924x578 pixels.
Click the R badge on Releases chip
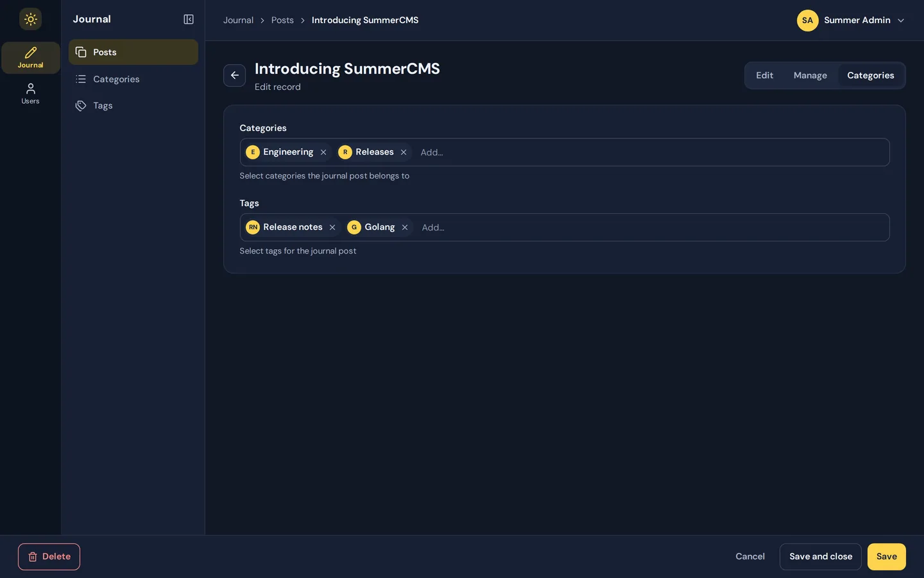[x=345, y=152]
